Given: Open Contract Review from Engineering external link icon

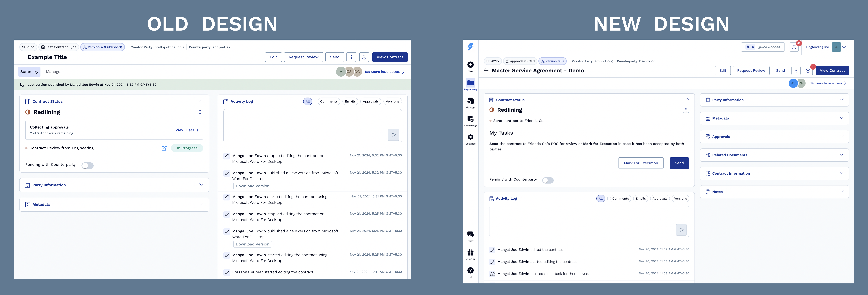Looking at the screenshot, I should click(x=164, y=148).
